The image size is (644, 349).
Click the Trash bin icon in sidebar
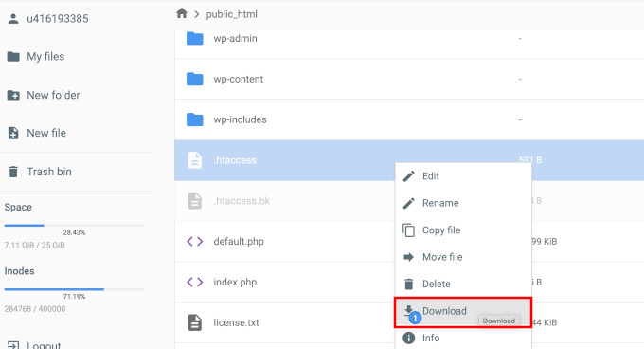13,172
